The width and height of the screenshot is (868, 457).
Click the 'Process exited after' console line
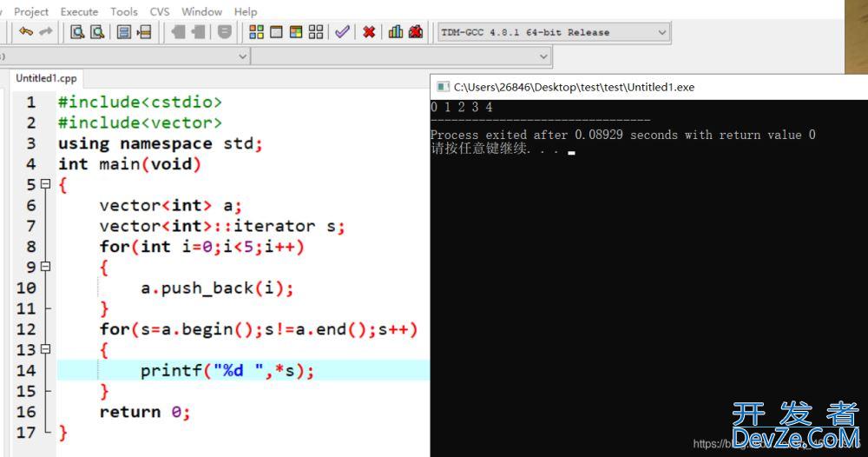tap(622, 135)
